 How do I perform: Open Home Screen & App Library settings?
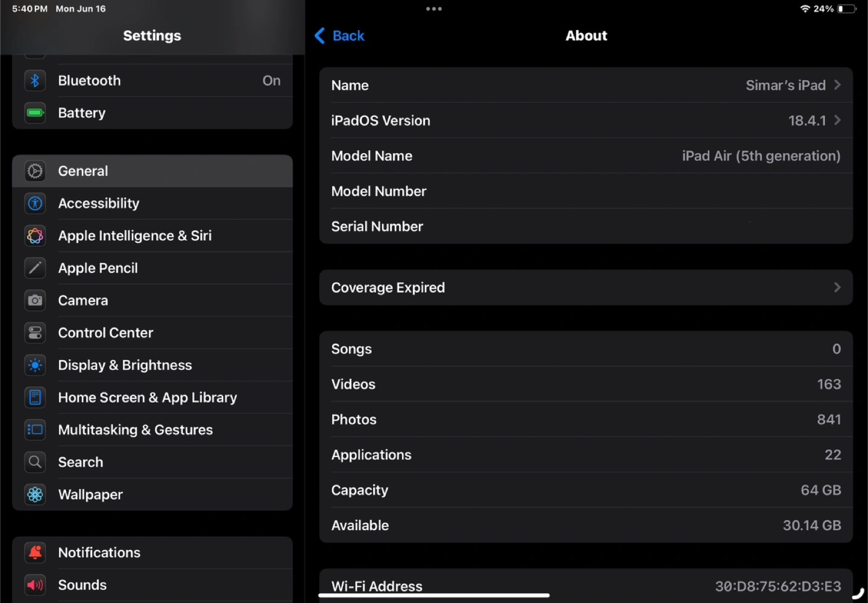(x=152, y=397)
